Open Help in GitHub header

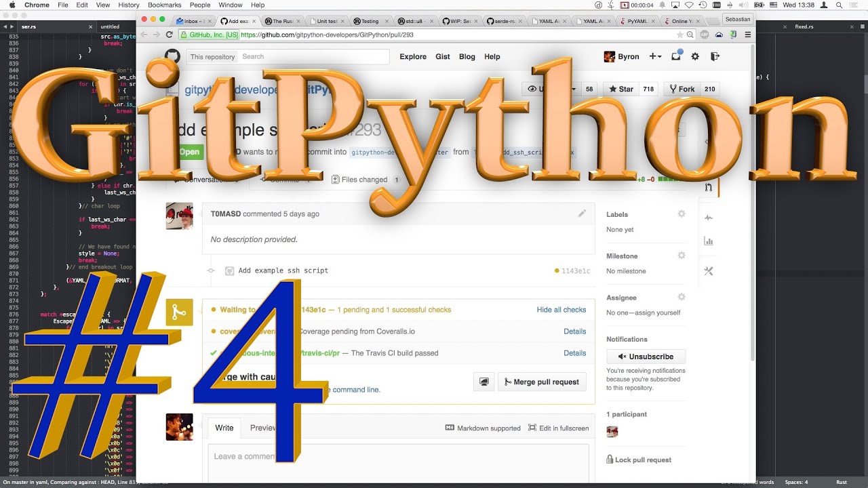(492, 57)
